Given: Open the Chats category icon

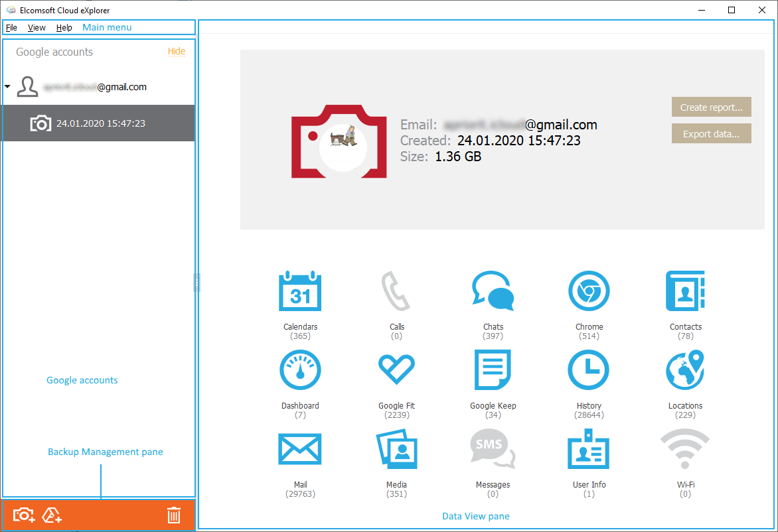Looking at the screenshot, I should [493, 291].
